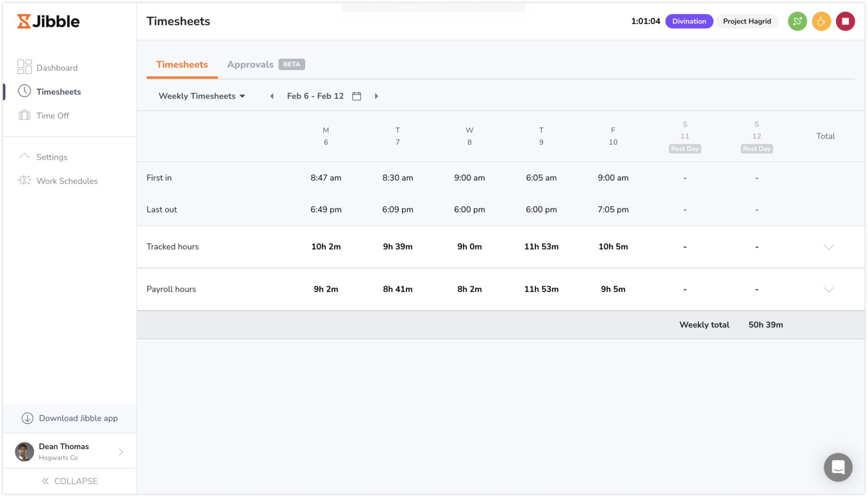The image size is (868, 497).
Task: Switch to the Approvals BETA tab
Action: pos(250,64)
